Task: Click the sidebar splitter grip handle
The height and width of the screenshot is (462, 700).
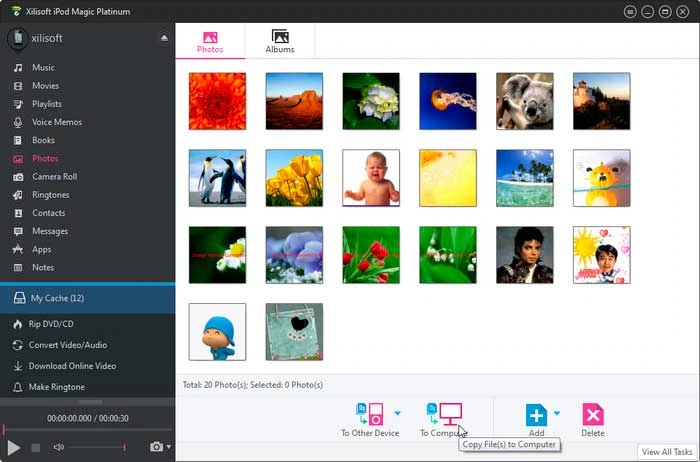Action: point(90,402)
